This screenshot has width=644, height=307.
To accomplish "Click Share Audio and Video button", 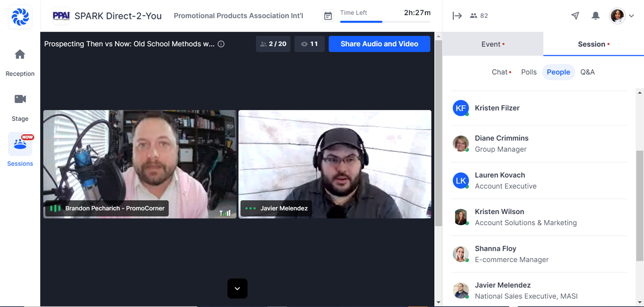I will coord(379,44).
